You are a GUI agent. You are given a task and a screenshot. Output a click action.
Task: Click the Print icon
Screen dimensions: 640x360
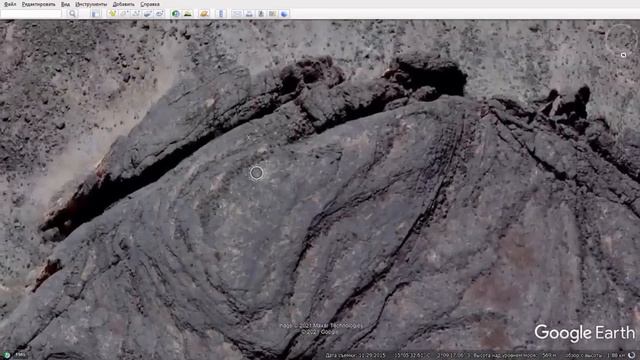(249, 13)
